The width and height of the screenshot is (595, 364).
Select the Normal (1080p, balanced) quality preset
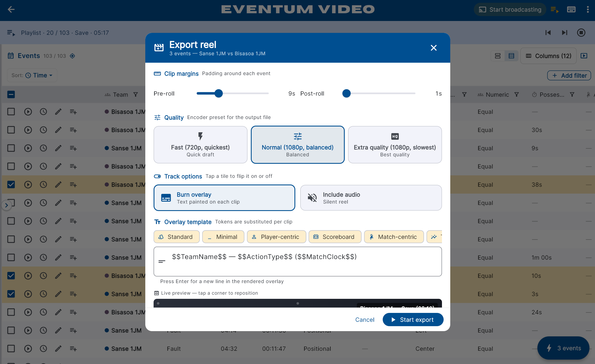click(297, 145)
